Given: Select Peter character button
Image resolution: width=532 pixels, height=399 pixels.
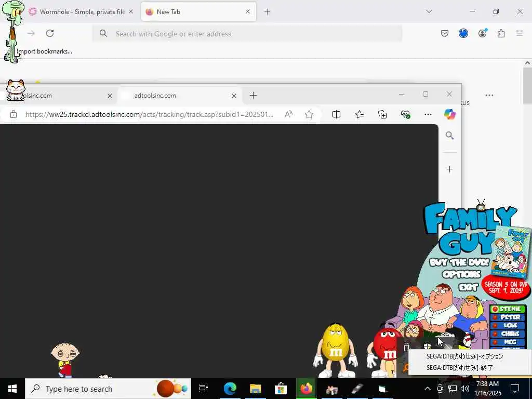Looking at the screenshot, I should tap(508, 317).
